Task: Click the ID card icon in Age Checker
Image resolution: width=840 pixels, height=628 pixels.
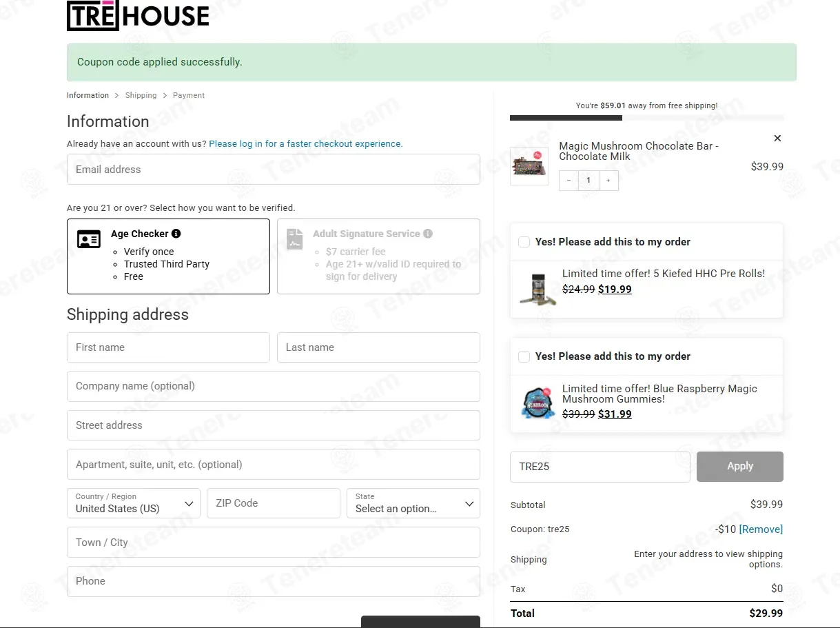Action: coord(89,240)
